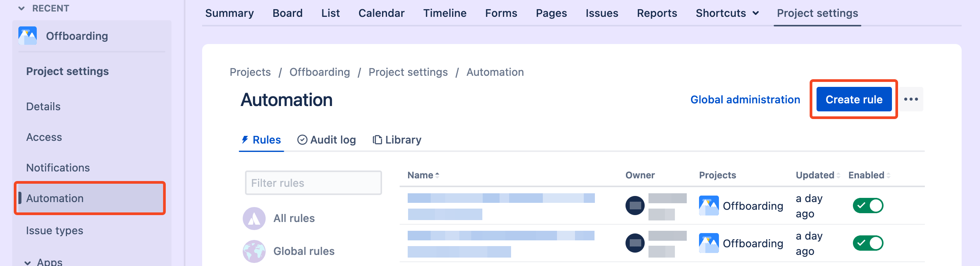Open the List view tab
The image size is (980, 266).
click(x=330, y=13)
